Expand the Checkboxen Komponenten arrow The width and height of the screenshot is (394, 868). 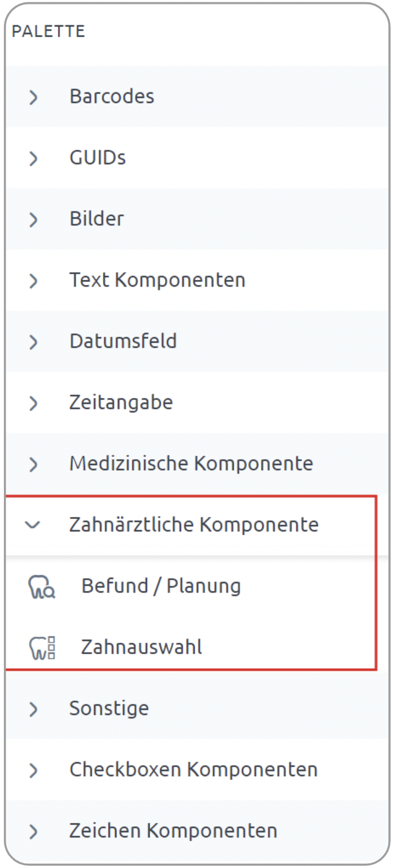coord(34,771)
